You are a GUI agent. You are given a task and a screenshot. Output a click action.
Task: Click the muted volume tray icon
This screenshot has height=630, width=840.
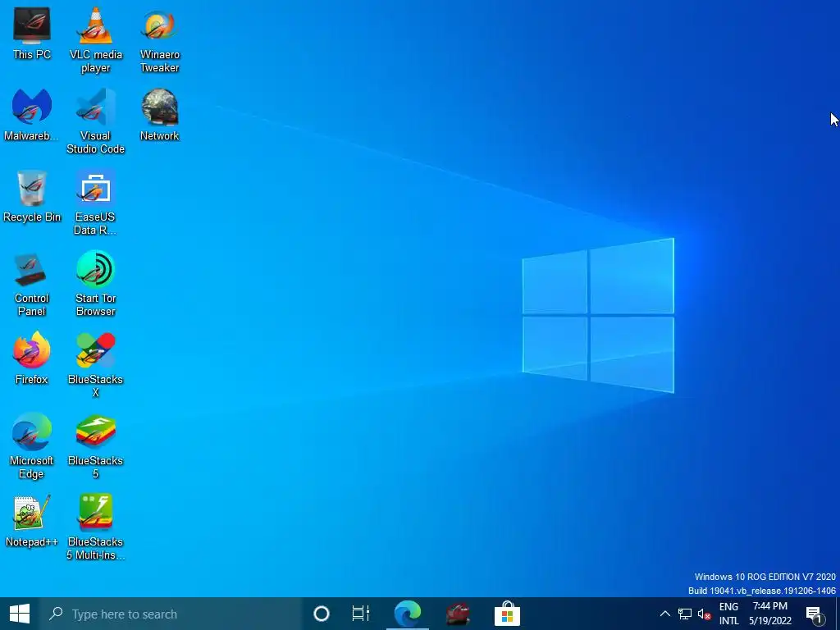tap(704, 614)
